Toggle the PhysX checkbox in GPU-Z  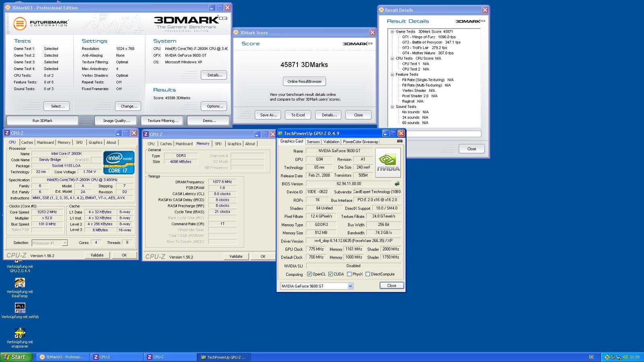click(x=349, y=274)
